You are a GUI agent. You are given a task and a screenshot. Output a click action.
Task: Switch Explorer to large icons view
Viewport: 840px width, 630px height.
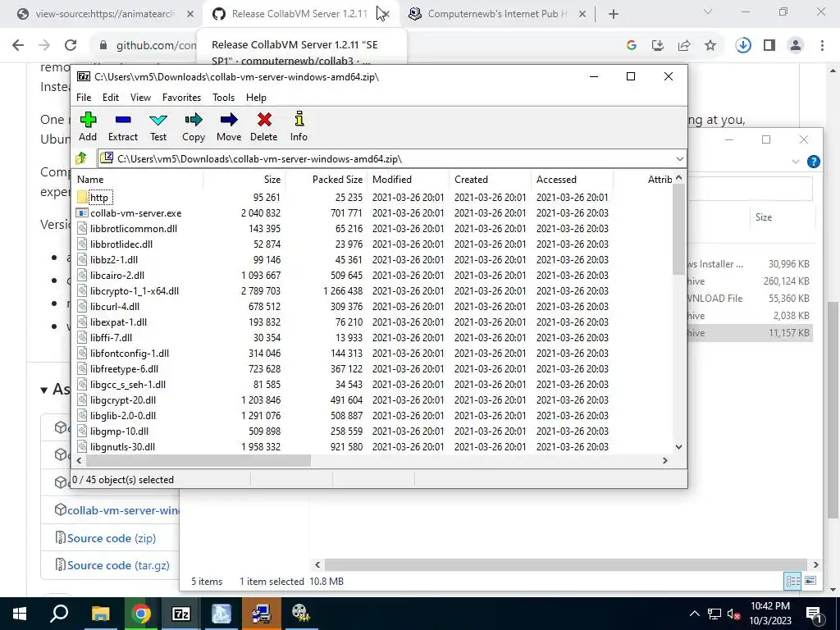tap(810, 581)
